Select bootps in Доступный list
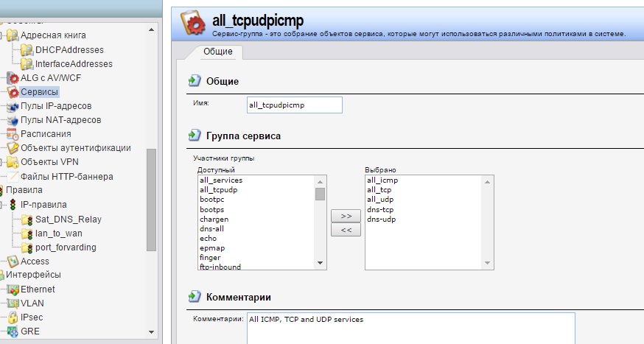This screenshot has height=344, width=644. pos(212,209)
